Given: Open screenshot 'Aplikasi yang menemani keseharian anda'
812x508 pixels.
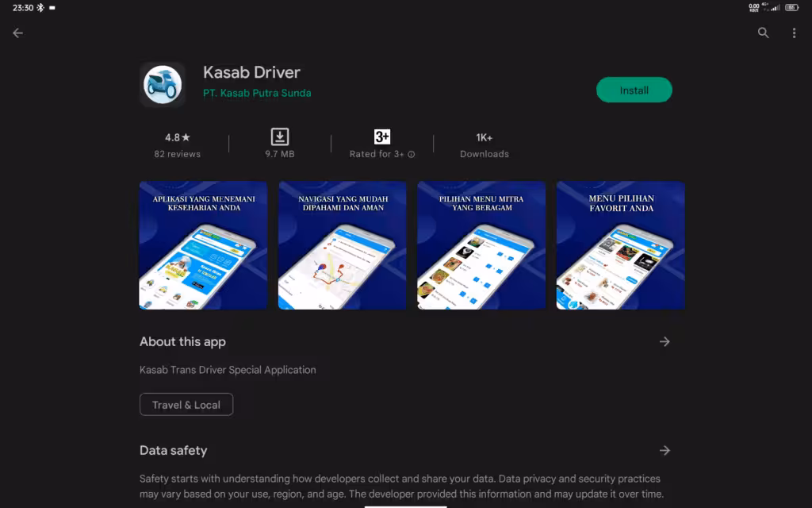Looking at the screenshot, I should (x=203, y=245).
